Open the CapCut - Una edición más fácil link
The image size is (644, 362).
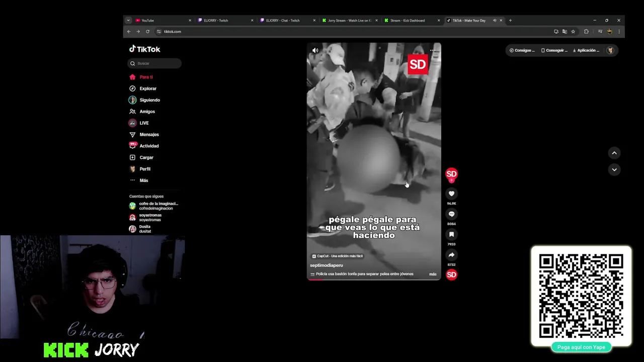click(337, 256)
